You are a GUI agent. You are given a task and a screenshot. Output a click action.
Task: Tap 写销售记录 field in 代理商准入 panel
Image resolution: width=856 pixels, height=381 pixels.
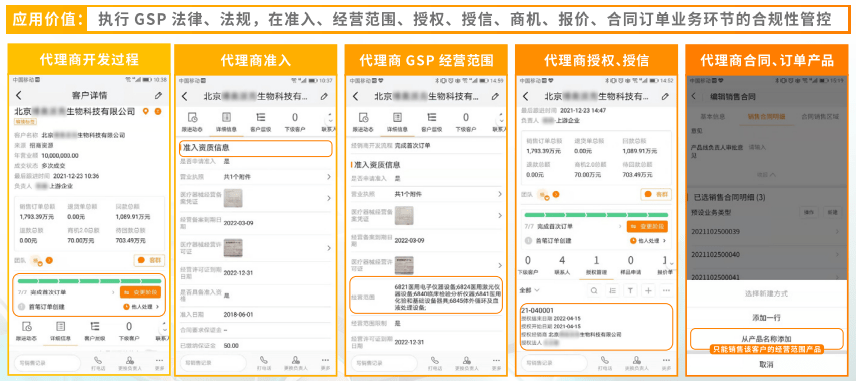212,363
